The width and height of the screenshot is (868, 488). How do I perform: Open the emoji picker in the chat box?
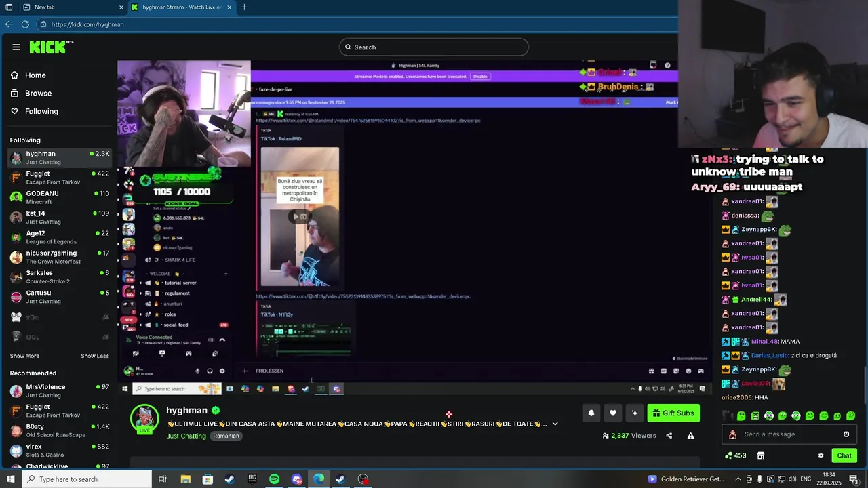pos(846,434)
